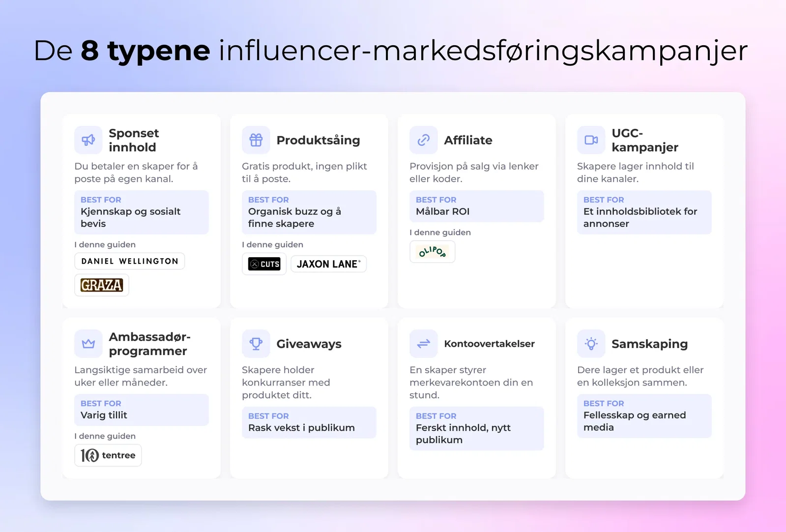
Task: Click the trophy icon next to Giveaways
Action: [256, 344]
